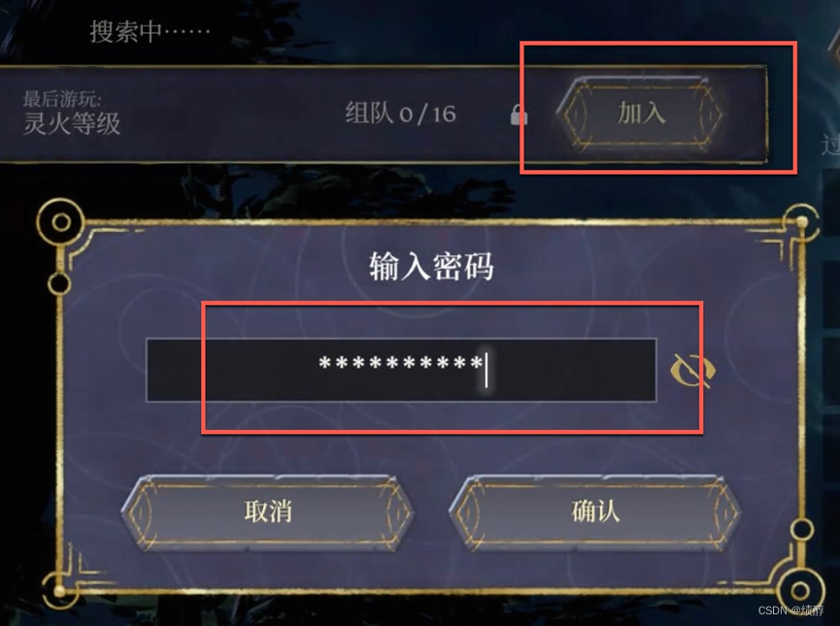840x626 pixels.
Task: Click the 组队 0/16 player count
Action: pyautogui.click(x=400, y=114)
